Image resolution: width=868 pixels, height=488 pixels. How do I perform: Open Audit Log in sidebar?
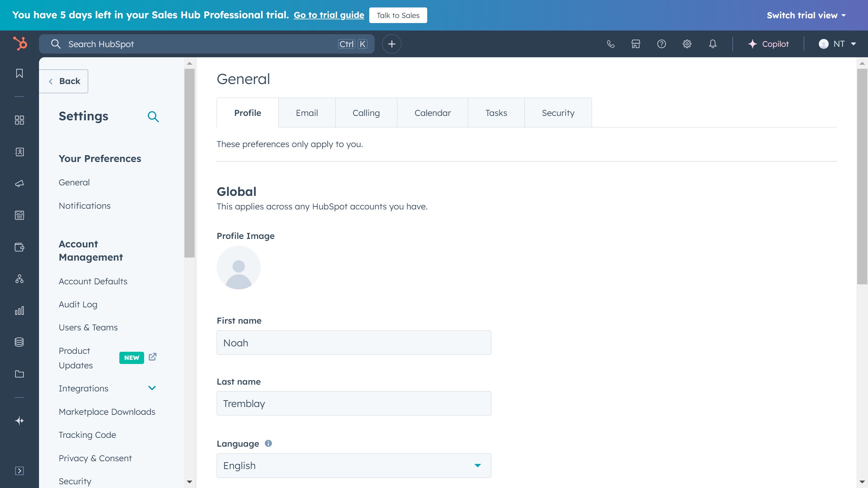(78, 304)
